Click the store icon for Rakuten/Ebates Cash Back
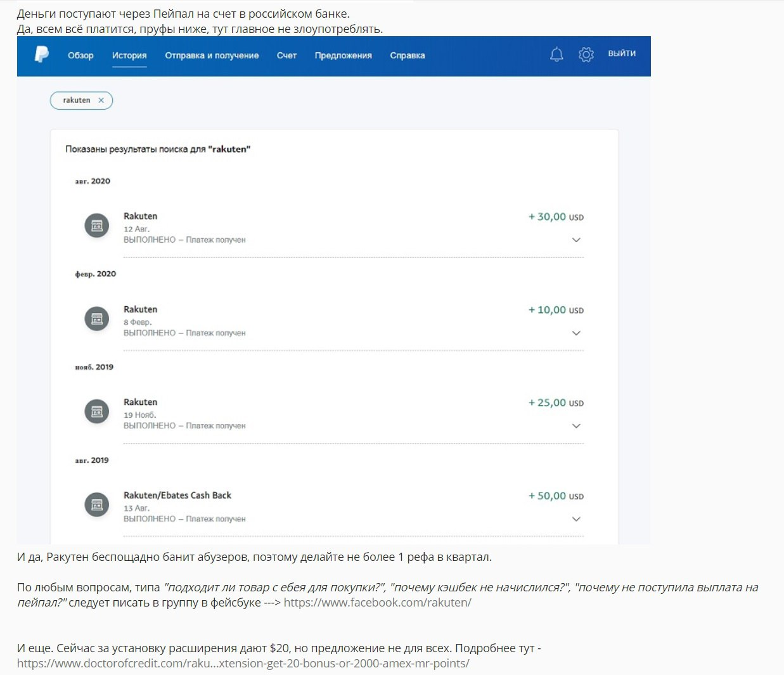Viewport: 784px width, 675px height. 97,505
